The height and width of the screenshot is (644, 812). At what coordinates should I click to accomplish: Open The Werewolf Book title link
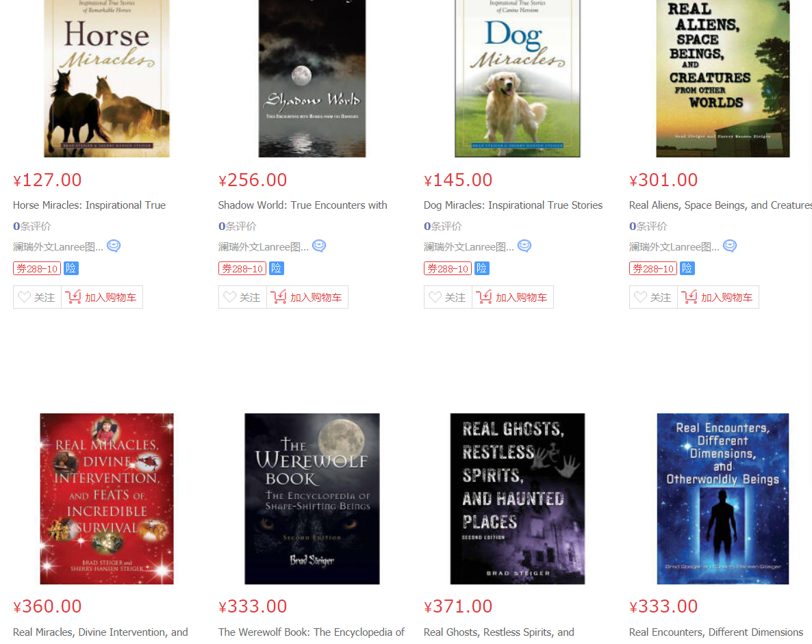(x=312, y=632)
